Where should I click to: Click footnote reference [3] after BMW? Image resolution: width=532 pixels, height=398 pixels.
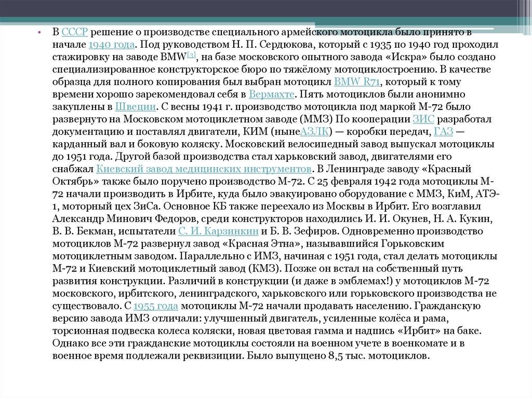point(192,55)
